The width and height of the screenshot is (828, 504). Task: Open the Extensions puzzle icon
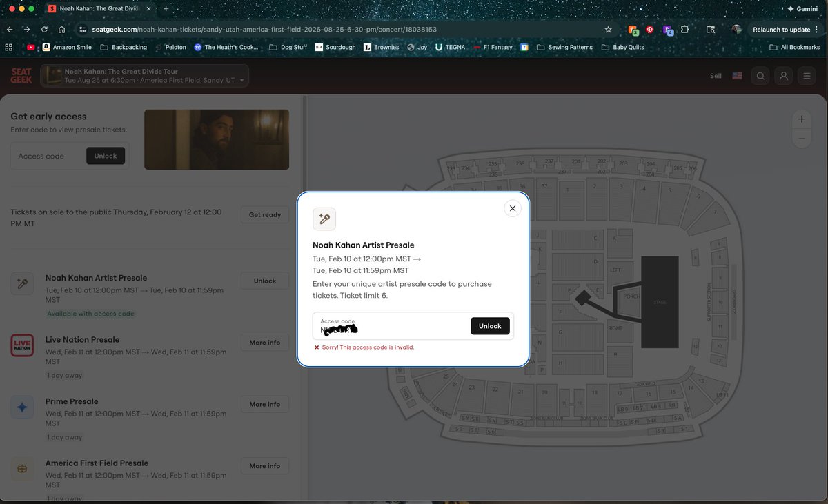point(684,30)
